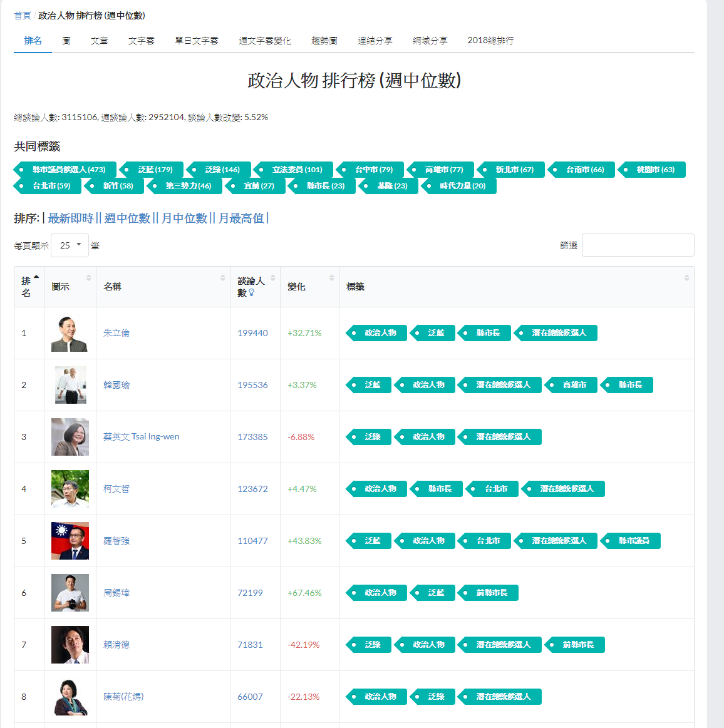Select the 桃園市 (63) tag
Screen dimensions: 724x728
click(652, 170)
